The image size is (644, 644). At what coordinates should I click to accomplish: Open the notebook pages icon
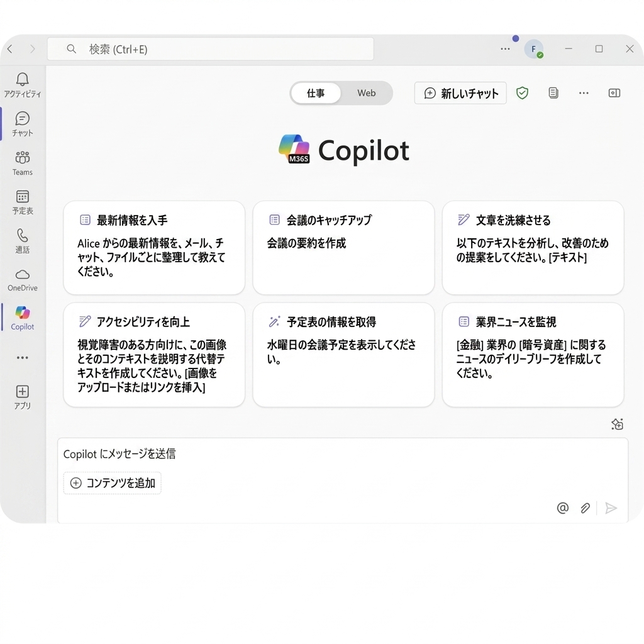[x=553, y=93]
